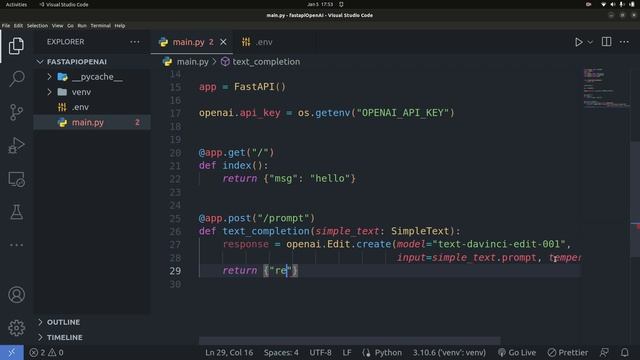The width and height of the screenshot is (640, 360).
Task: Click the Prettier status bar item
Action: click(x=568, y=353)
